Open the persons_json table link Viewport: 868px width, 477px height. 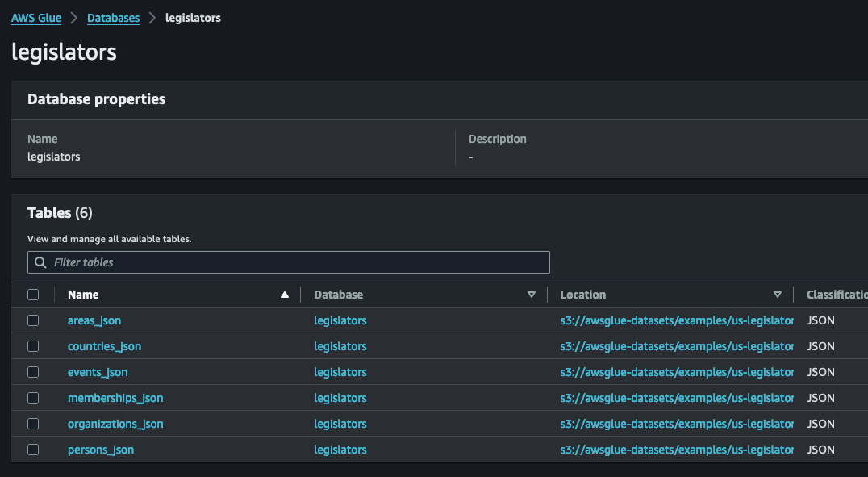coord(101,450)
